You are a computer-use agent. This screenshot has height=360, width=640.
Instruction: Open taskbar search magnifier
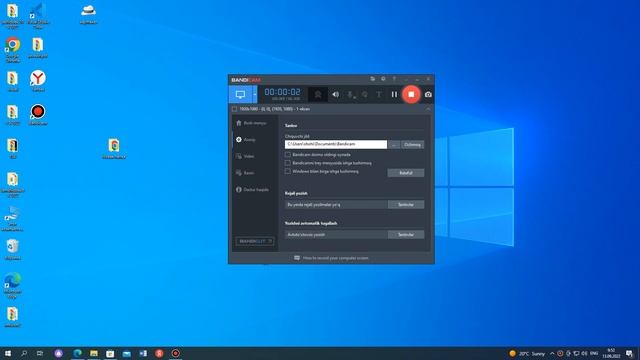pos(24,353)
